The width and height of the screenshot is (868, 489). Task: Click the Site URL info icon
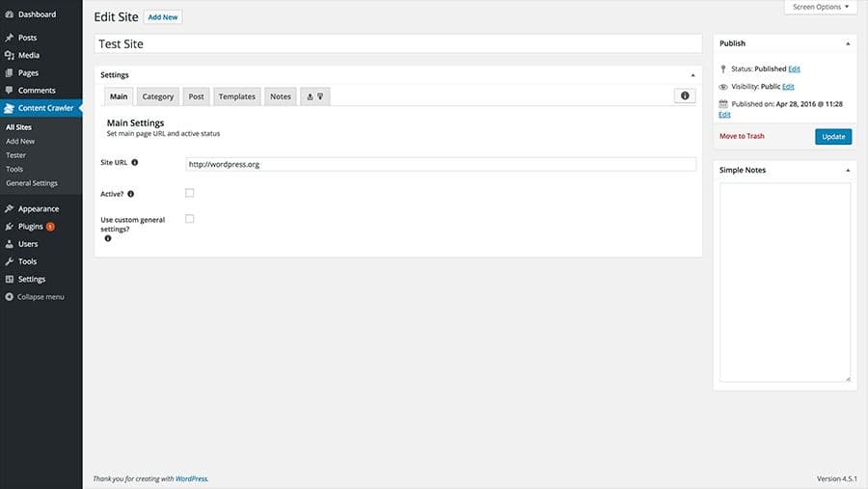pyautogui.click(x=134, y=162)
